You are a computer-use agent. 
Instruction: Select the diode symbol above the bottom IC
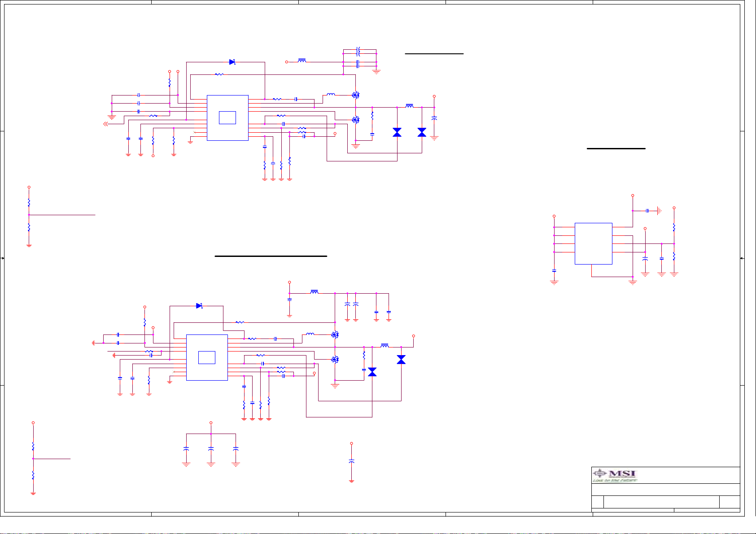pyautogui.click(x=200, y=306)
